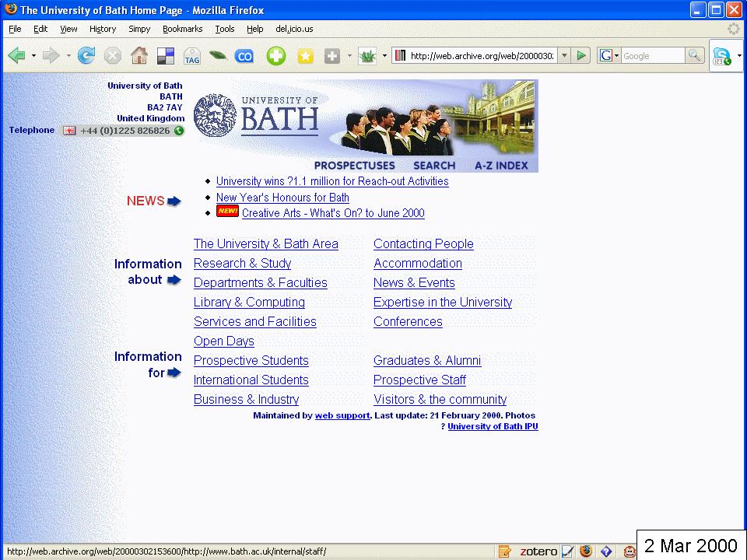Click the Forward arrow button
The height and width of the screenshot is (560, 747).
(51, 56)
